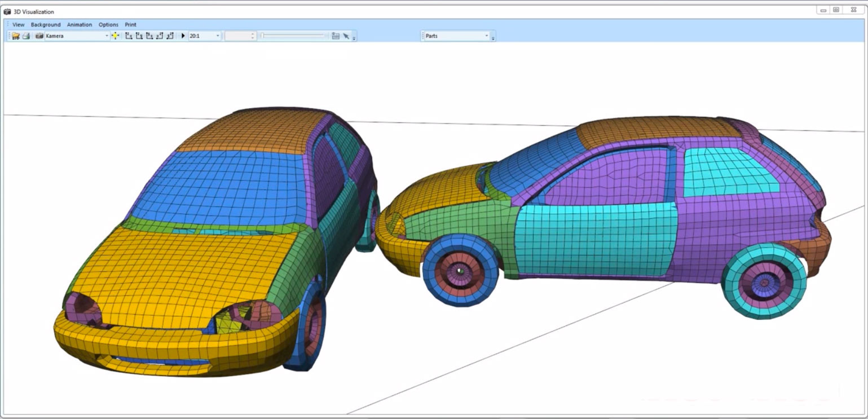Click the animation timeline slider
Screen dimensions: 868x419
(293, 36)
